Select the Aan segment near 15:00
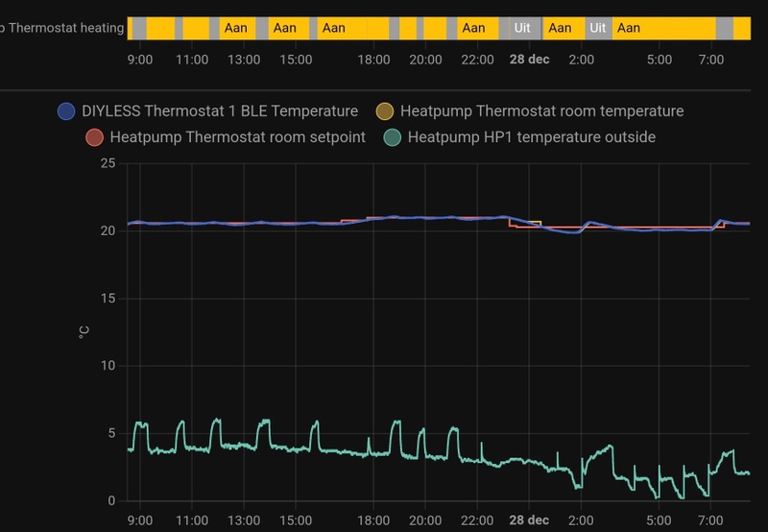This screenshot has height=532, width=768. tap(289, 28)
